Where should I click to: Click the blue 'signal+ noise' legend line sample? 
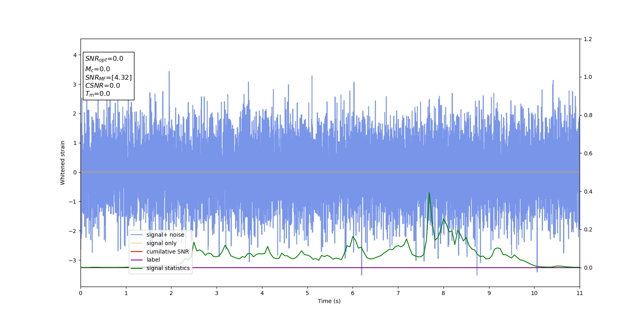pyautogui.click(x=137, y=235)
